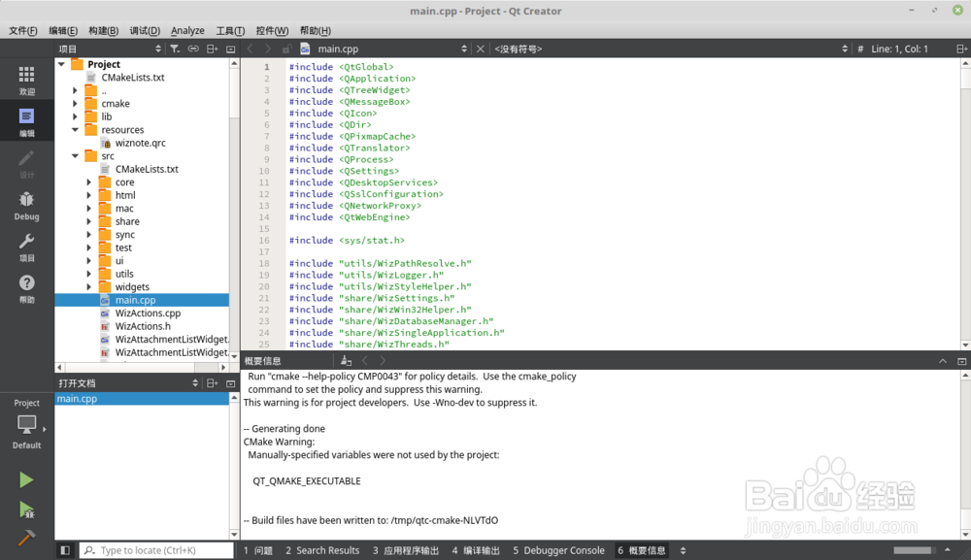This screenshot has width=971, height=560.
Task: Go forward in editor navigation history
Action: point(268,49)
